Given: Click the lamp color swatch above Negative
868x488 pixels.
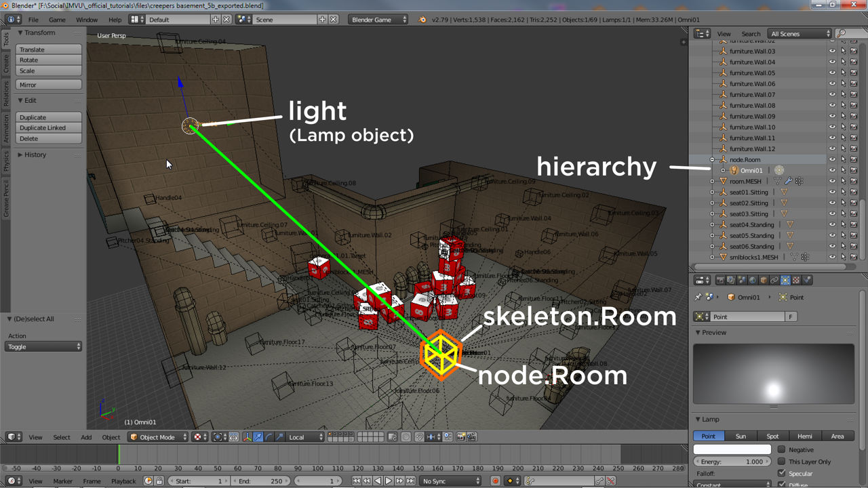Looking at the screenshot, I should tap(731, 449).
